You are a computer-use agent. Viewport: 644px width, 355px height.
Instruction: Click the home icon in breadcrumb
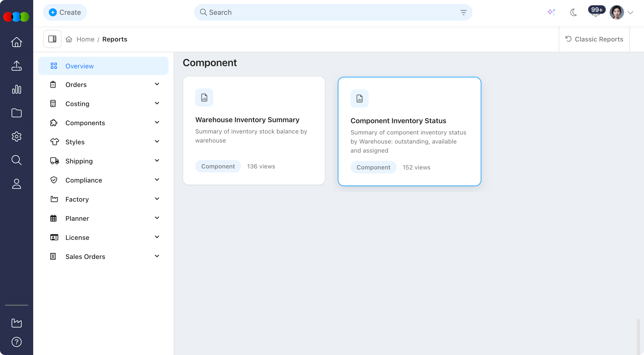point(69,39)
